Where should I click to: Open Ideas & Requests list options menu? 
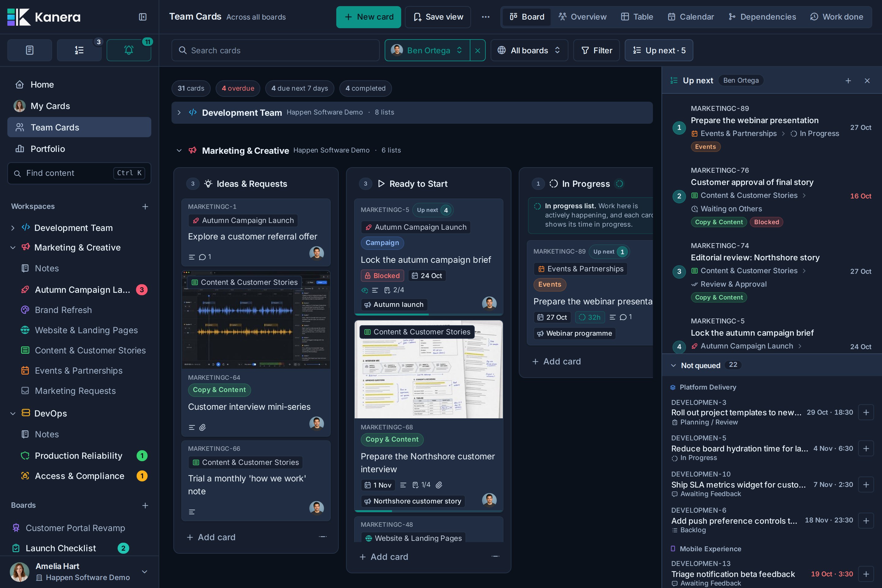(322, 537)
